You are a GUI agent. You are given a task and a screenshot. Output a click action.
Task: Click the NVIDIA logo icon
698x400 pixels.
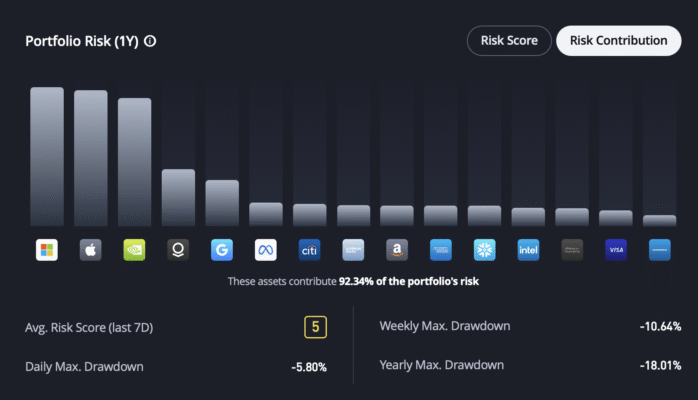134,250
